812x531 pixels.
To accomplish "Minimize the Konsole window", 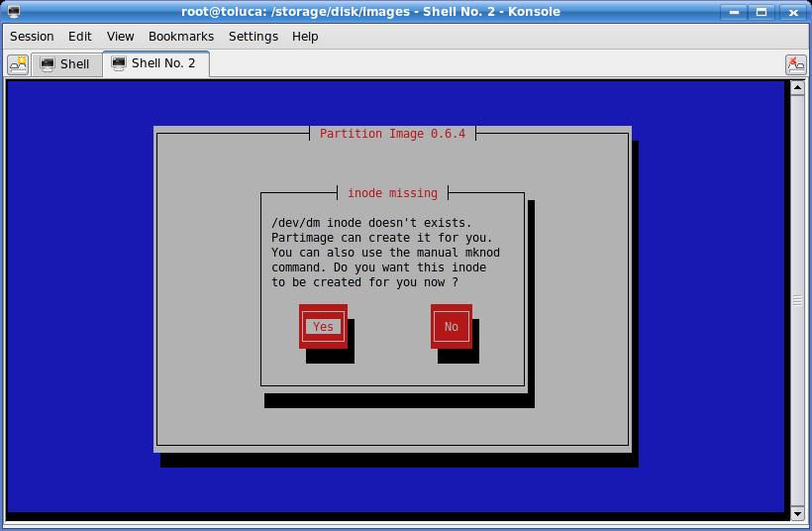I will (x=734, y=12).
